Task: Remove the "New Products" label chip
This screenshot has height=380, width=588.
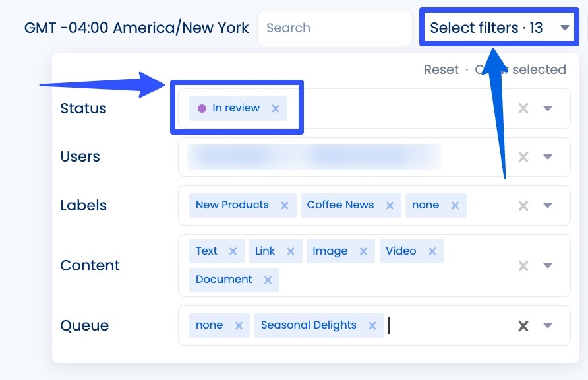Action: [x=285, y=205]
